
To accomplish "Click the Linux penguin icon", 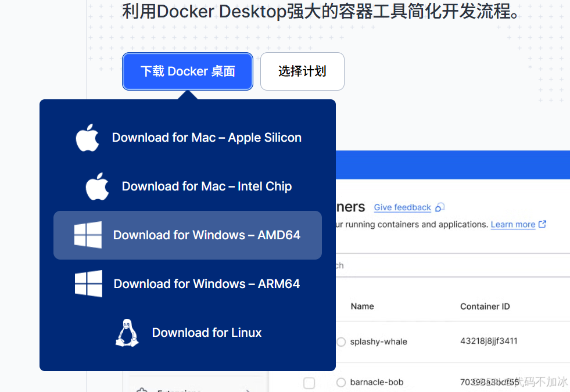I will tap(127, 332).
